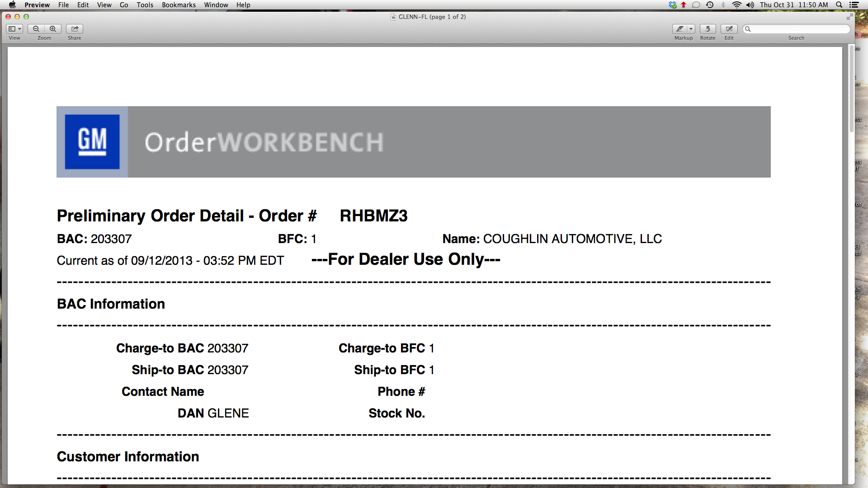Open Spotlight search in menu bar
Image resolution: width=868 pixels, height=488 pixels.
click(x=839, y=5)
